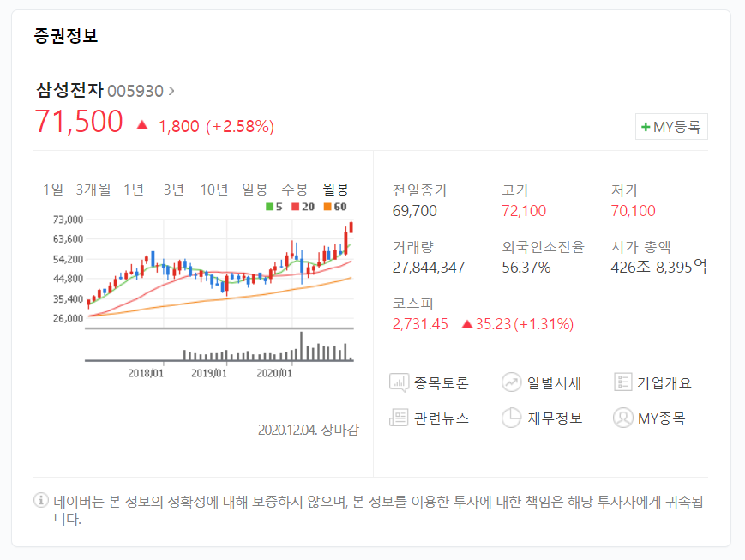The image size is (745, 560).
Task: Click the KOSPI change (+1.31%)
Action: click(544, 324)
